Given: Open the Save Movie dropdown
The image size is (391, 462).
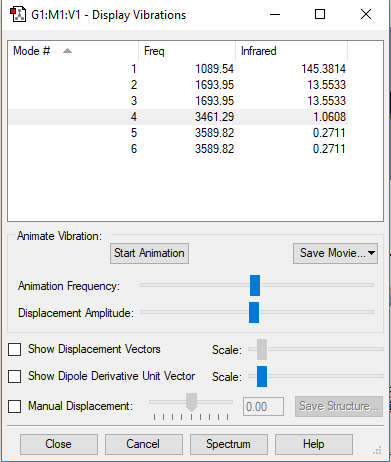Looking at the screenshot, I should (335, 253).
